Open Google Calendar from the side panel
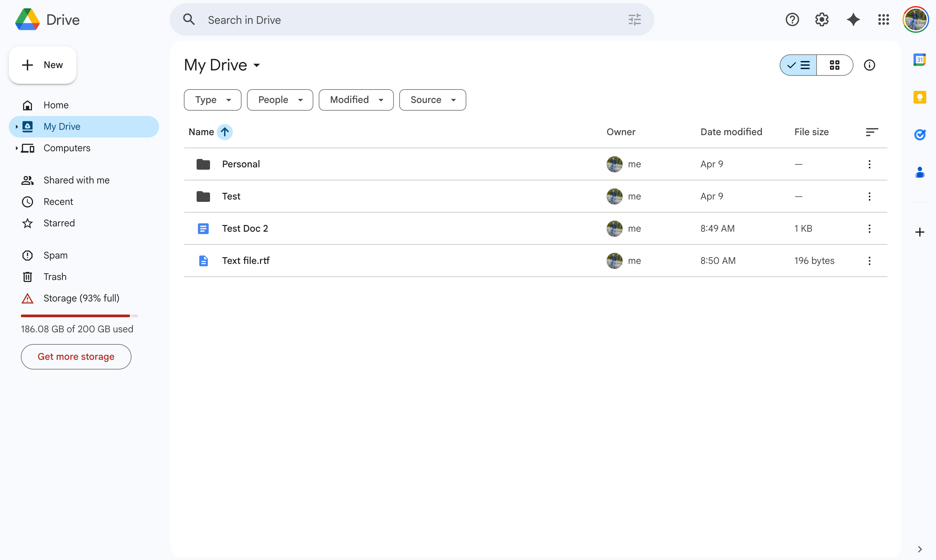The image size is (936, 560). [920, 59]
